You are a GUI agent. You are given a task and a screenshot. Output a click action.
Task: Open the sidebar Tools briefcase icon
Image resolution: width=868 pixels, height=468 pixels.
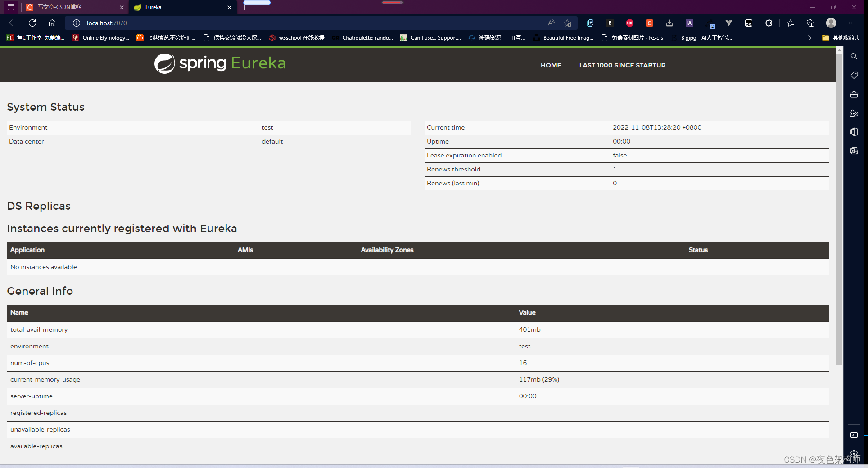(x=854, y=94)
